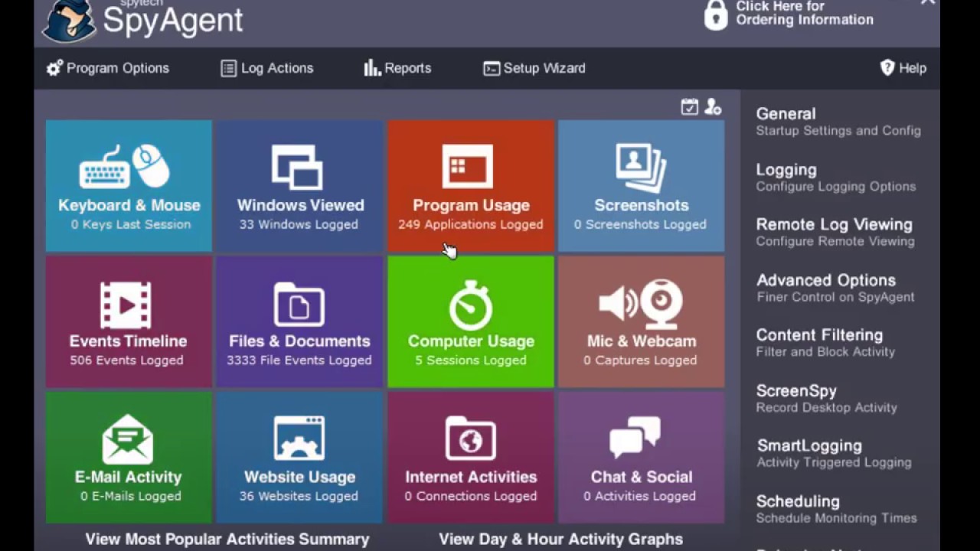
Task: Click the user filter icon above tiles
Action: pos(713,107)
